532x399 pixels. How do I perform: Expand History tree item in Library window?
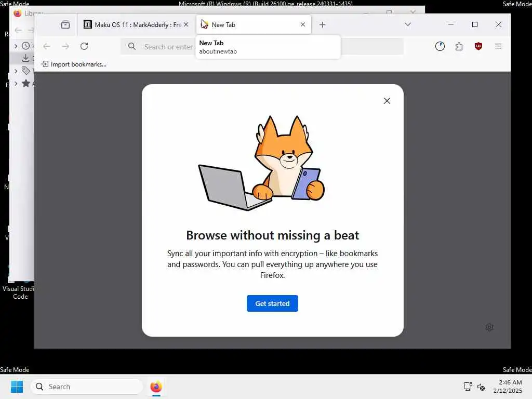16,46
